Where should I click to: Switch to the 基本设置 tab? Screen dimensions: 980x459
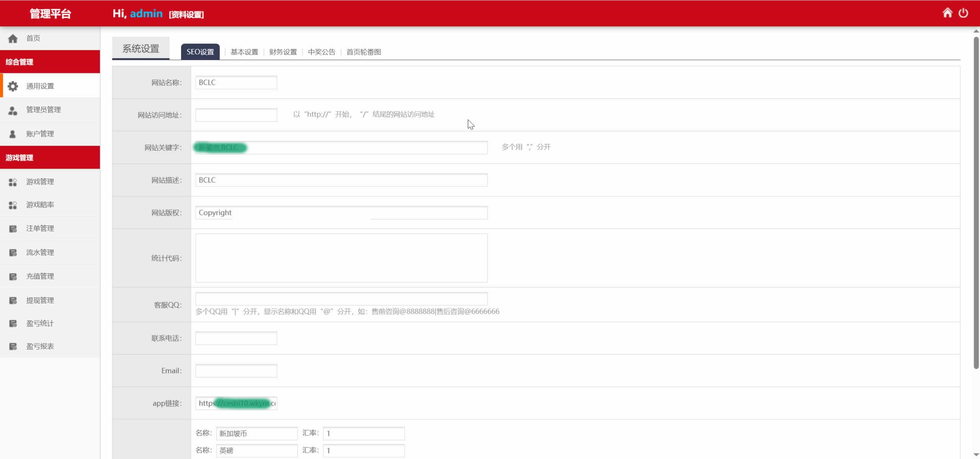coord(244,52)
